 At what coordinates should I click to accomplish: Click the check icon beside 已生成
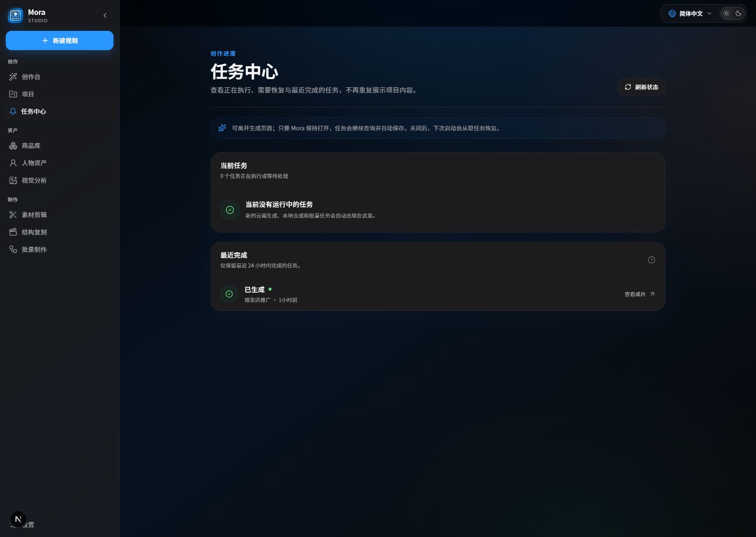tap(229, 294)
